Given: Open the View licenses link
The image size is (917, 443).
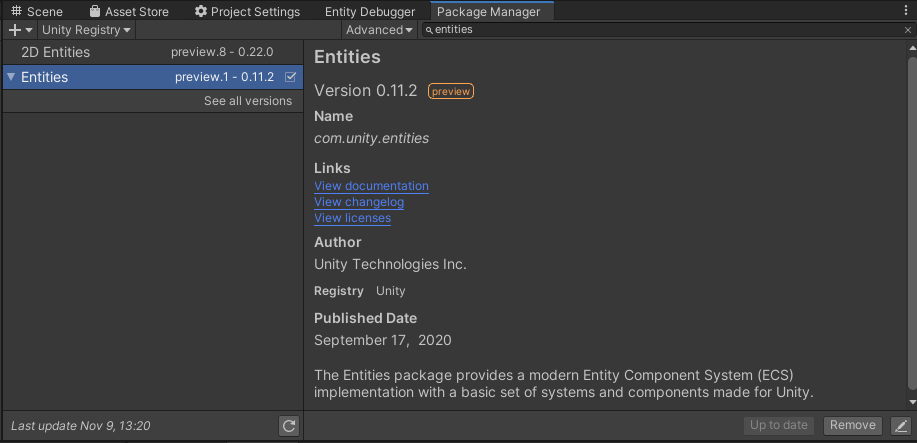Looking at the screenshot, I should point(352,218).
